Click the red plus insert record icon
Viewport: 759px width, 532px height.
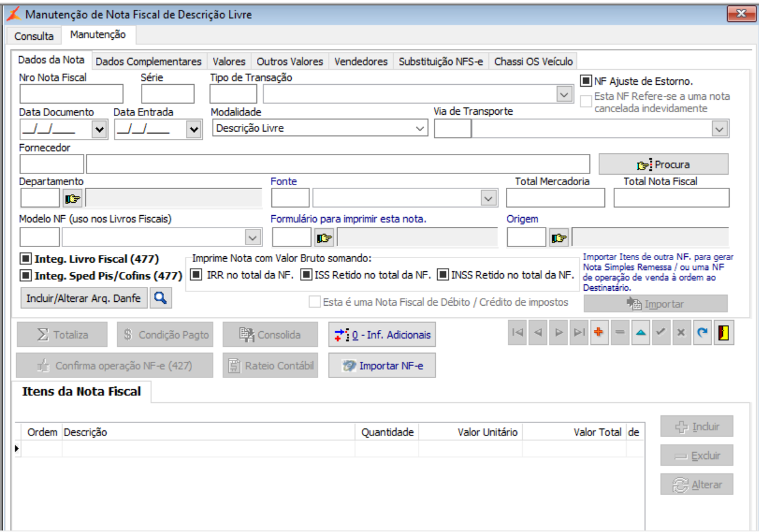pos(599,333)
